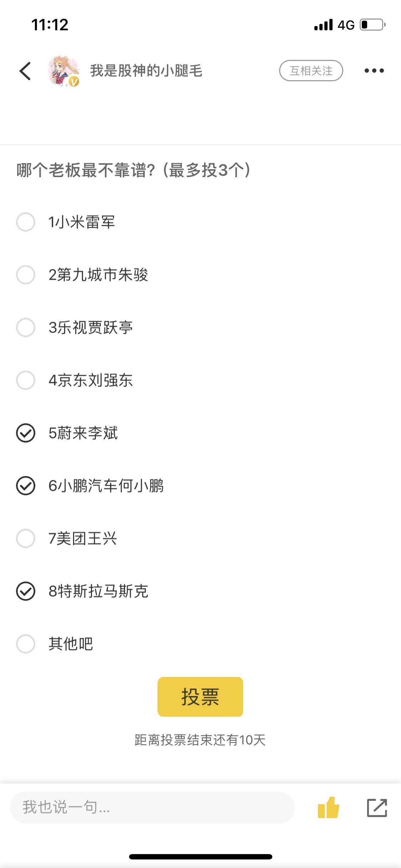Uncheck the 5蔚来李斌 option
The height and width of the screenshot is (868, 401).
(26, 433)
